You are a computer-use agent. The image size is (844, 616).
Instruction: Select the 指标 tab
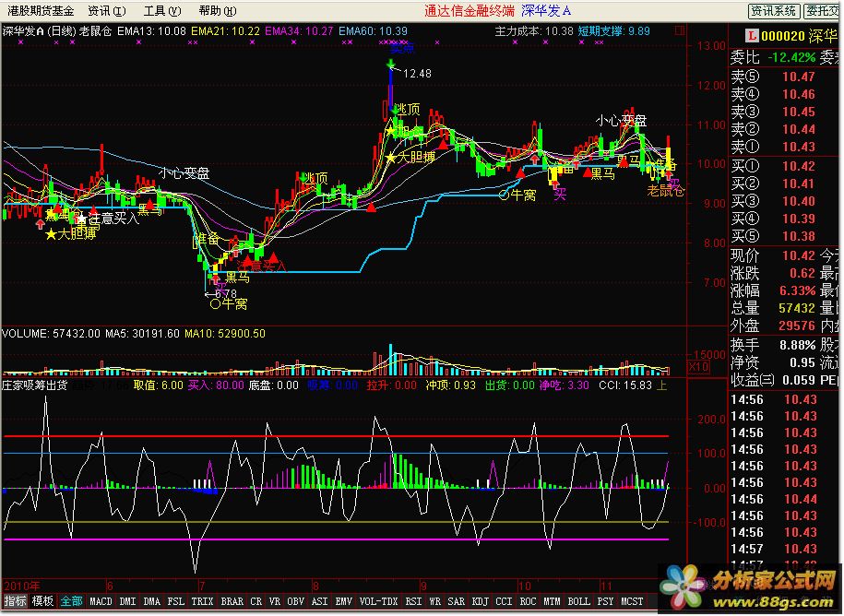tap(15, 601)
